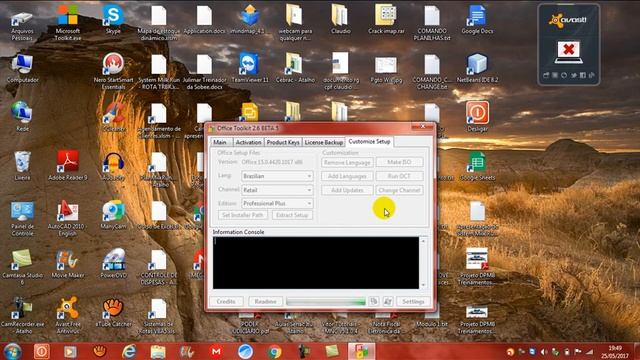Select the Google Sheets desktop icon
Image resolution: width=640 pixels, height=360 pixels.
(x=477, y=165)
